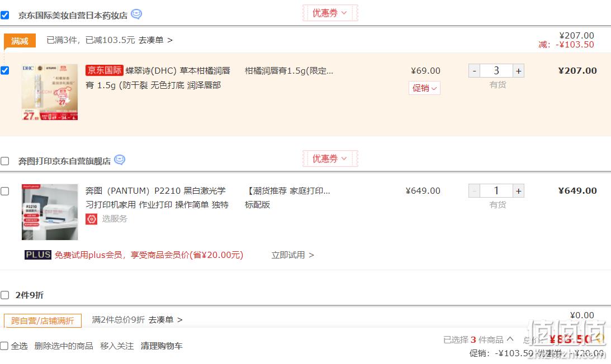This screenshot has height=364, width=611.
Task: Click the disabled minus for PANTUM printer quantity
Action: pyautogui.click(x=474, y=191)
